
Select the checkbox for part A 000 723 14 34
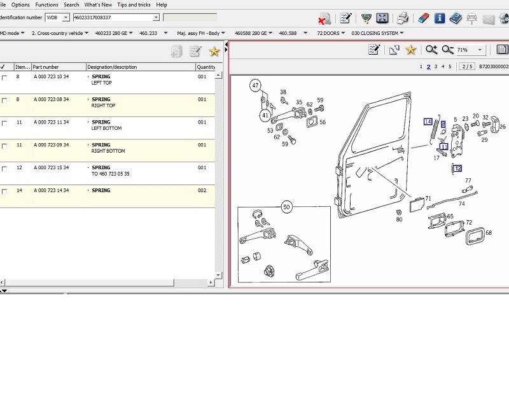coord(4,192)
